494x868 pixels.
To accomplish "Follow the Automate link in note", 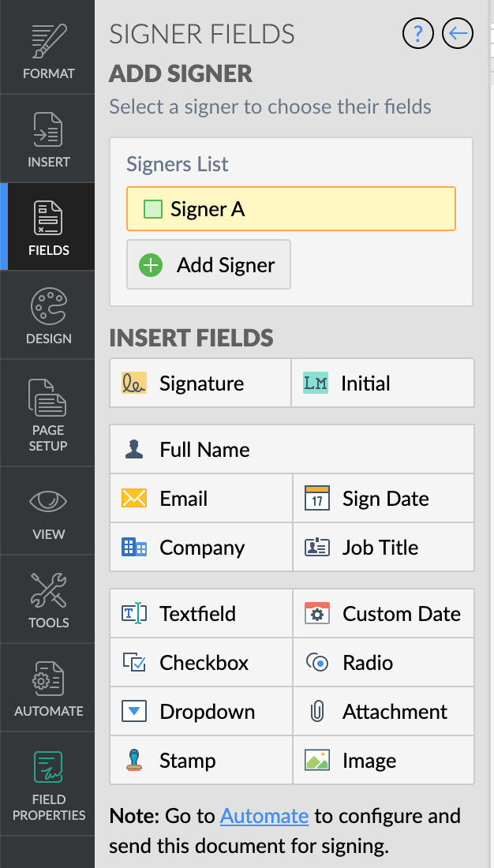I will point(264,816).
